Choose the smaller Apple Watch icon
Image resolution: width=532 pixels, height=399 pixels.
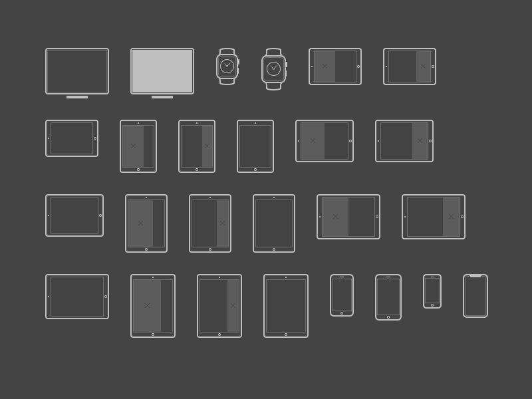click(x=227, y=66)
